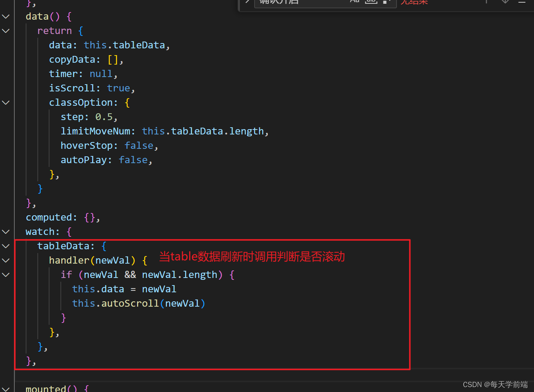
Task: Click the CSDN @每天学前端 watermark link
Action: [495, 384]
